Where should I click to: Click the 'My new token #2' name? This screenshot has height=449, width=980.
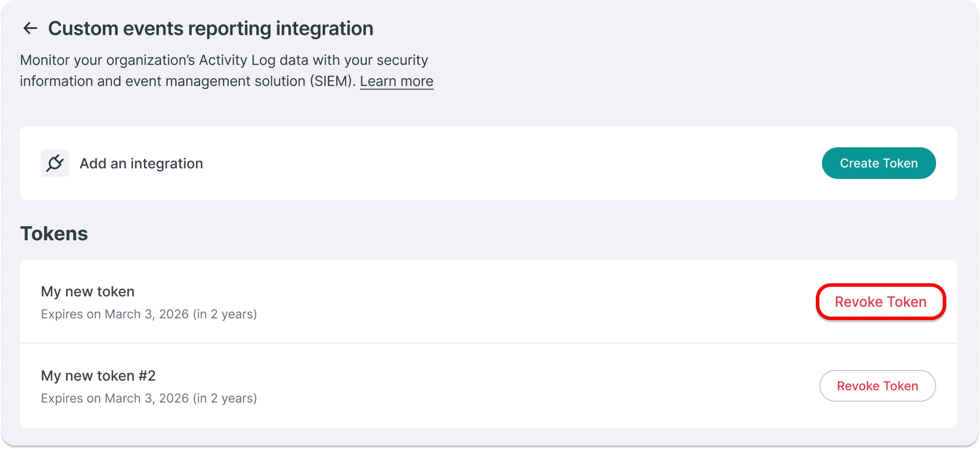point(98,376)
